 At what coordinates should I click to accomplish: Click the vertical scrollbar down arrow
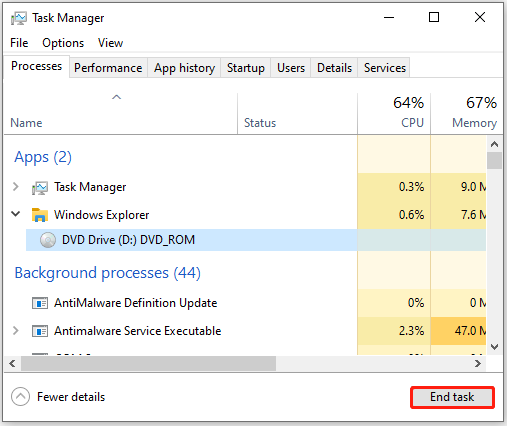[x=494, y=347]
